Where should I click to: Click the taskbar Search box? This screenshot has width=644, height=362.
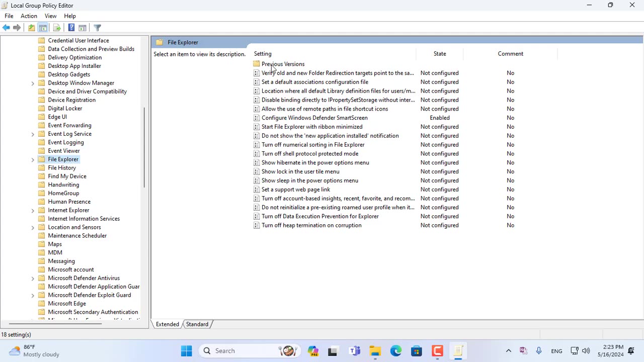tap(249, 351)
